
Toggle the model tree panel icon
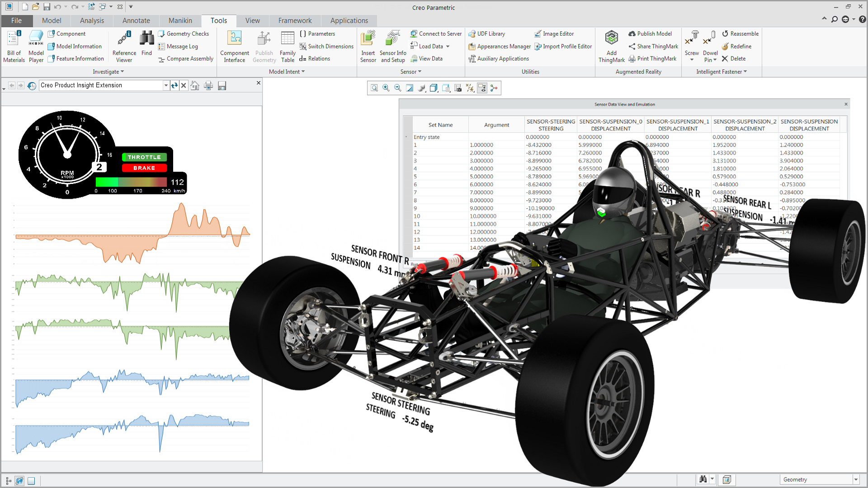coord(9,481)
